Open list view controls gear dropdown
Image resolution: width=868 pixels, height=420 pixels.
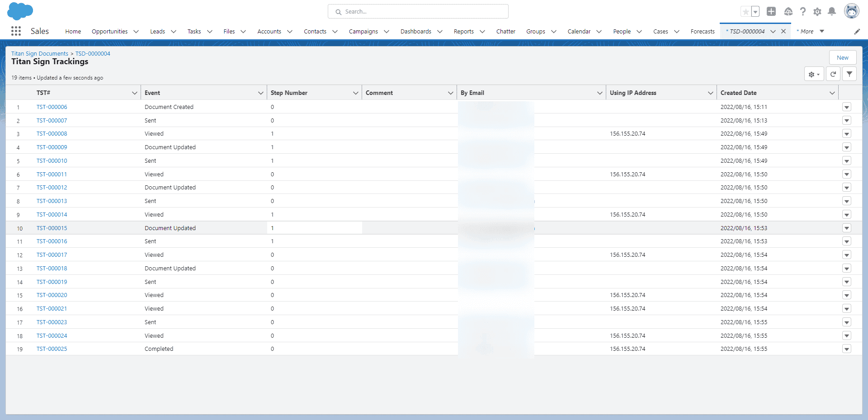[x=814, y=74]
